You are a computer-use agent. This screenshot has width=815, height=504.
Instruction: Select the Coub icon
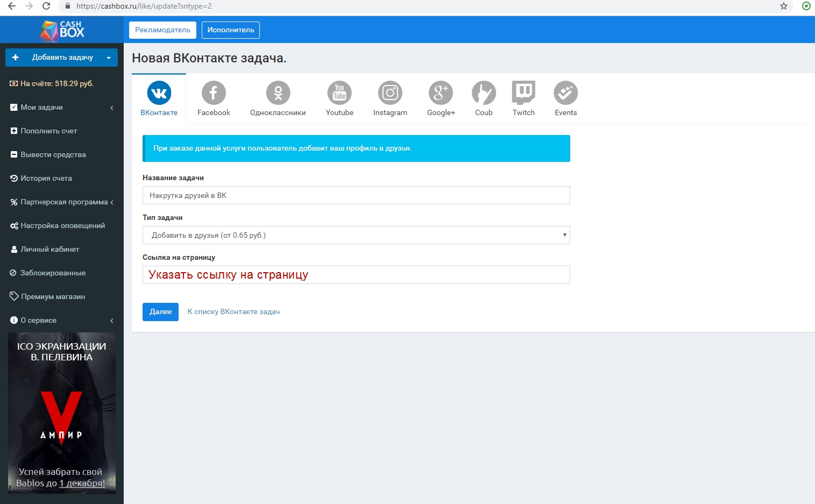coord(484,93)
